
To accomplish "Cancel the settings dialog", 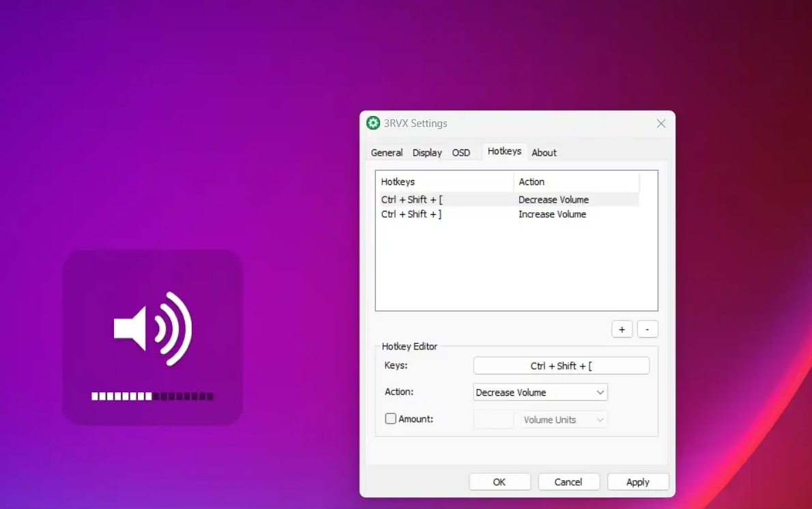I will click(568, 482).
